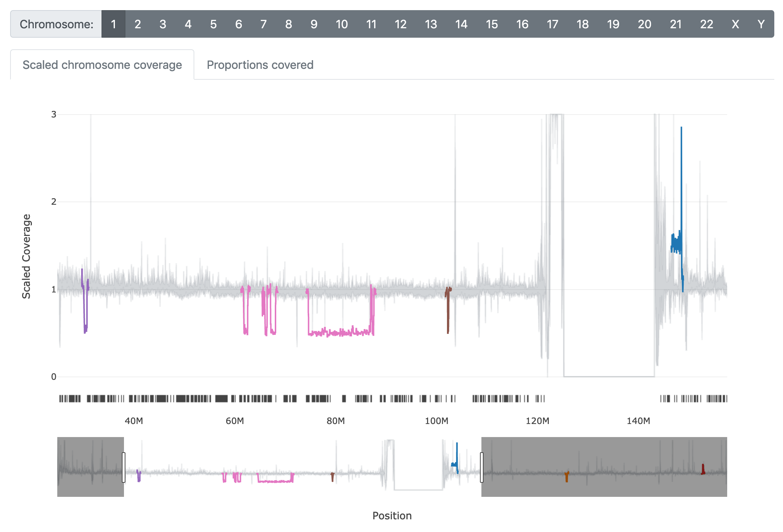Image resolution: width=783 pixels, height=532 pixels.
Task: Click right range slider handle
Action: pyautogui.click(x=481, y=467)
